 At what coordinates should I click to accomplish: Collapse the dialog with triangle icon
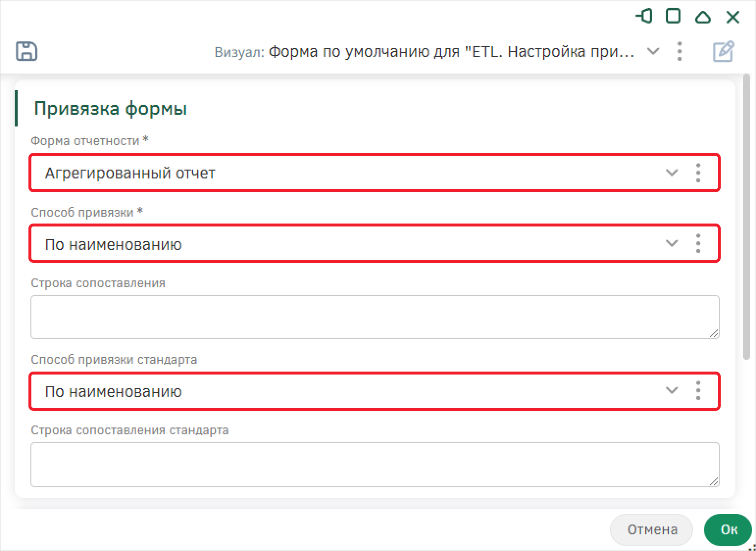703,17
